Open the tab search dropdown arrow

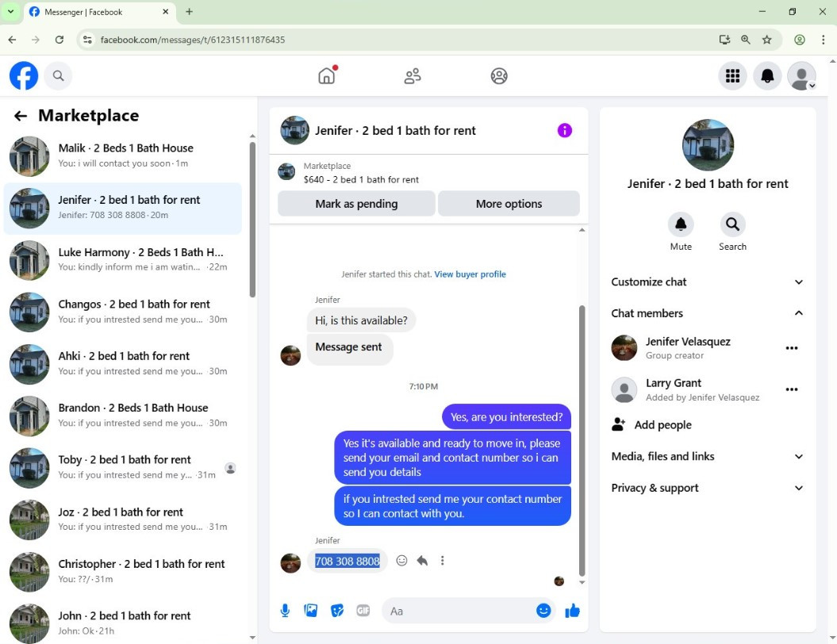click(10, 11)
